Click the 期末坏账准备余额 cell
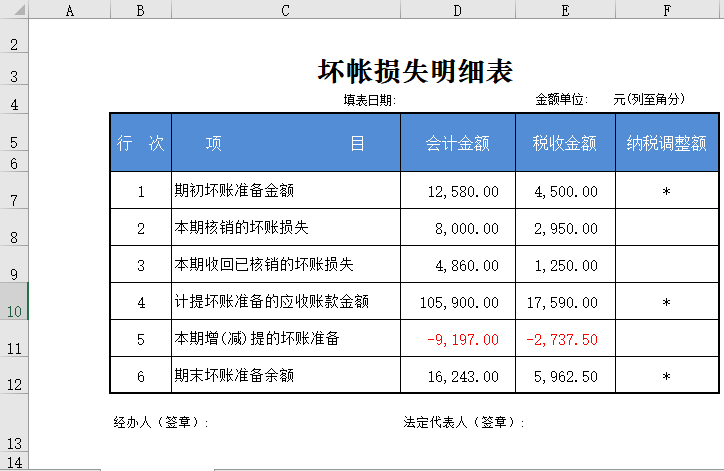 (285, 376)
